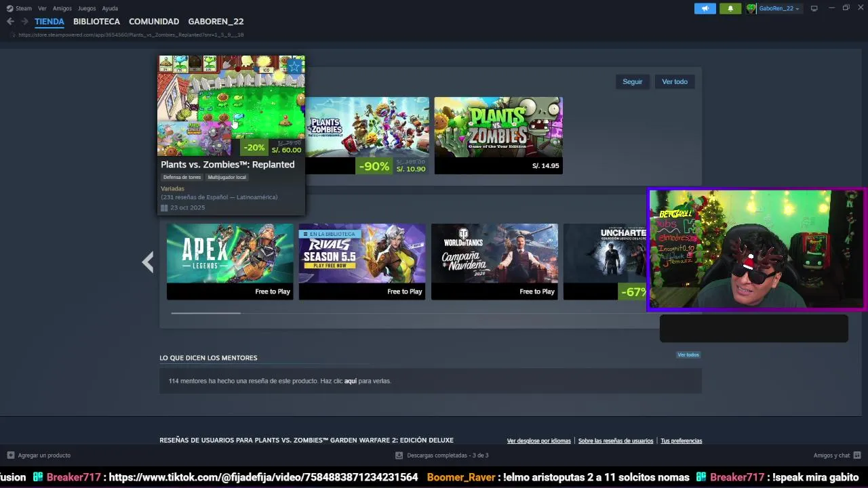Go forward with the right arrow
868x488 pixels.
[24, 22]
